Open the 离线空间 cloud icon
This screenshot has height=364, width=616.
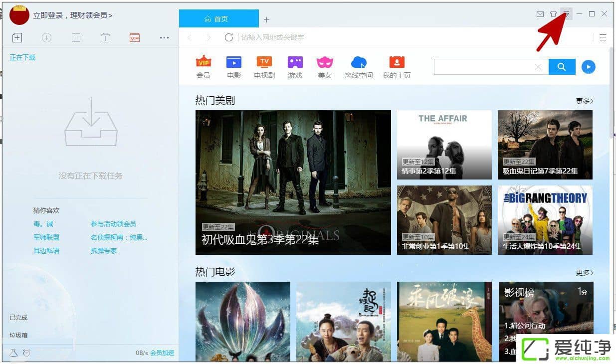359,62
